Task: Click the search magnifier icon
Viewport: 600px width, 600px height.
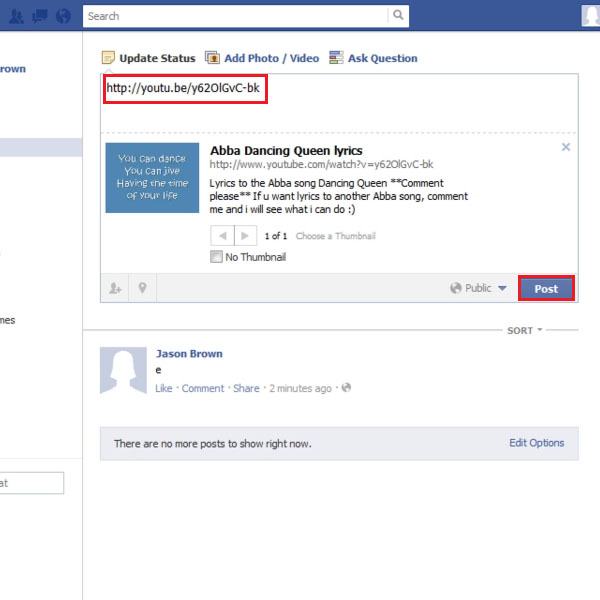Action: (x=398, y=15)
